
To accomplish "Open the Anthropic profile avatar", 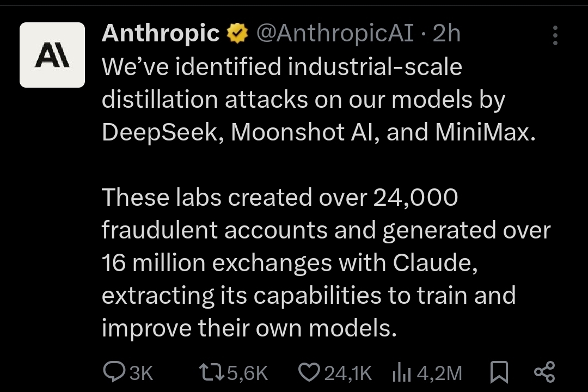I will point(52,55).
